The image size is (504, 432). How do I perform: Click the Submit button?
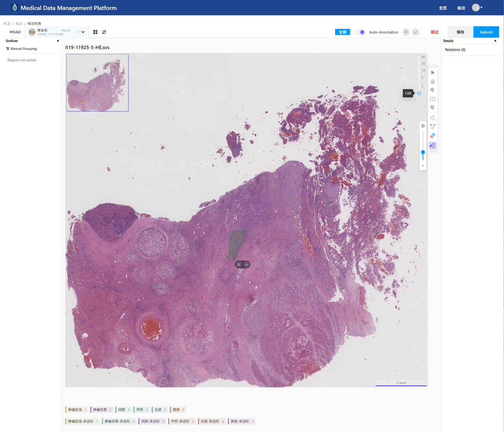[486, 32]
